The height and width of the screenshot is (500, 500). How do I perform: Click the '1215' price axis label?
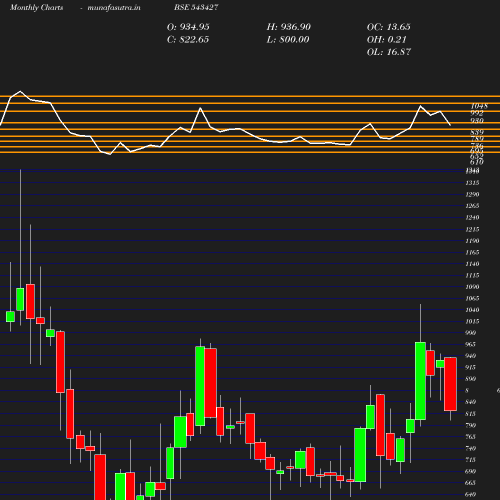(x=472, y=229)
